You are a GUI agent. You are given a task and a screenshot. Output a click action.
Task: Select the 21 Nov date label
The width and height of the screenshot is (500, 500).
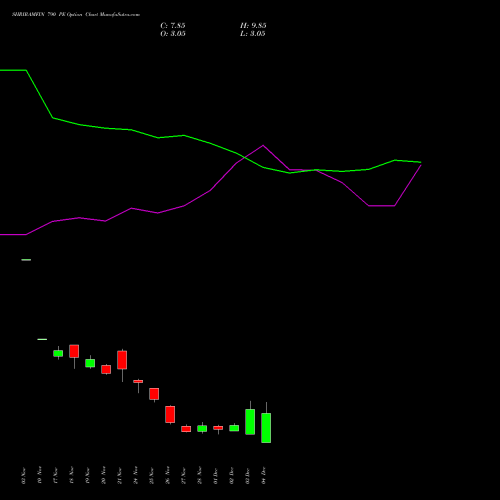pos(119,475)
